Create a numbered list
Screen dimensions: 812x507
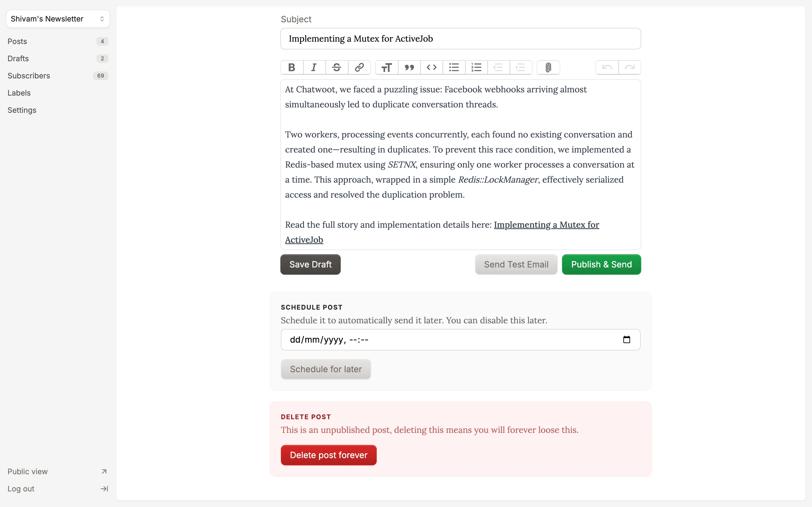point(476,67)
